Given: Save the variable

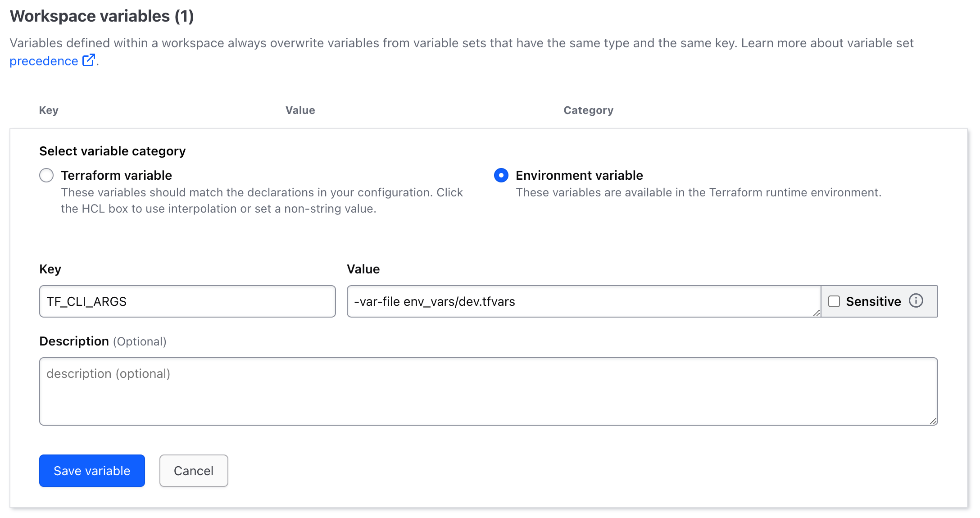Looking at the screenshot, I should click(x=92, y=471).
